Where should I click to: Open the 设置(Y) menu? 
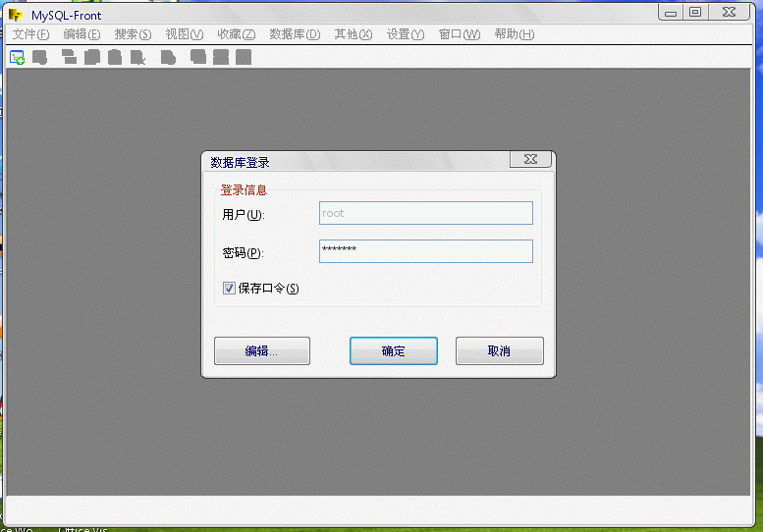(x=406, y=34)
